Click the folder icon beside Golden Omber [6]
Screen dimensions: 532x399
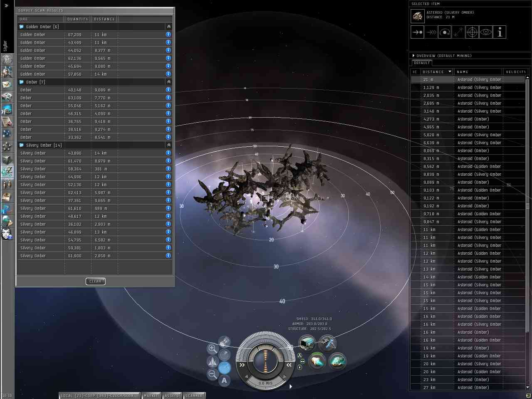21,27
